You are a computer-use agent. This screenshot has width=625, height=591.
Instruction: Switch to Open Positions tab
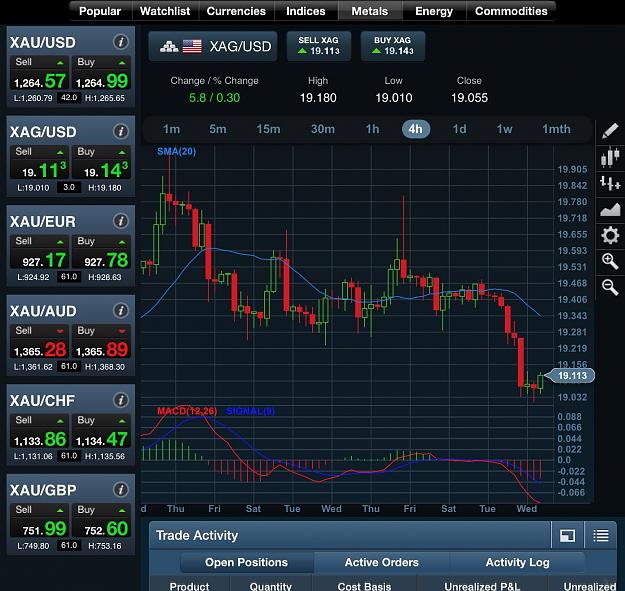click(x=246, y=562)
